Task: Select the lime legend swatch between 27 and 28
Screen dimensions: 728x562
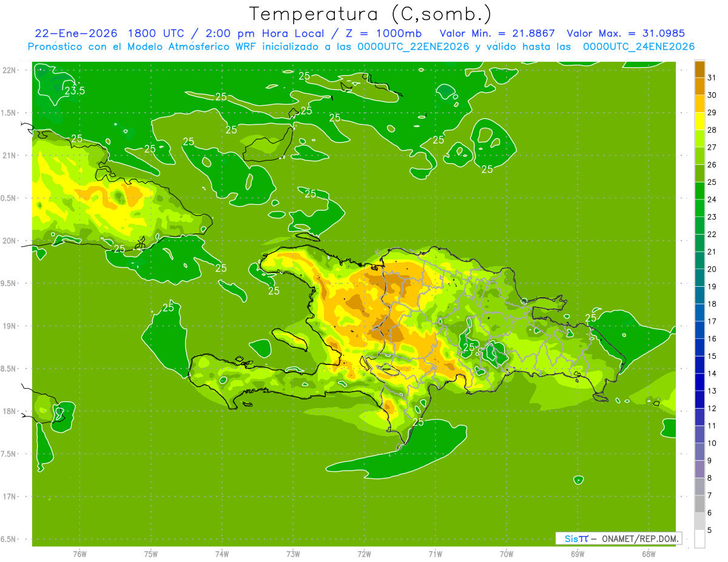Action: [x=699, y=139]
